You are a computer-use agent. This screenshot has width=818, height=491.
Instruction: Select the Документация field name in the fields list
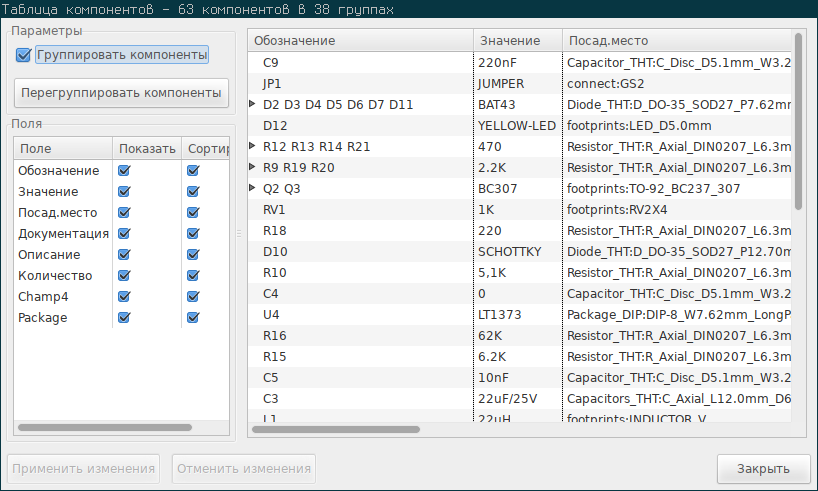point(63,234)
